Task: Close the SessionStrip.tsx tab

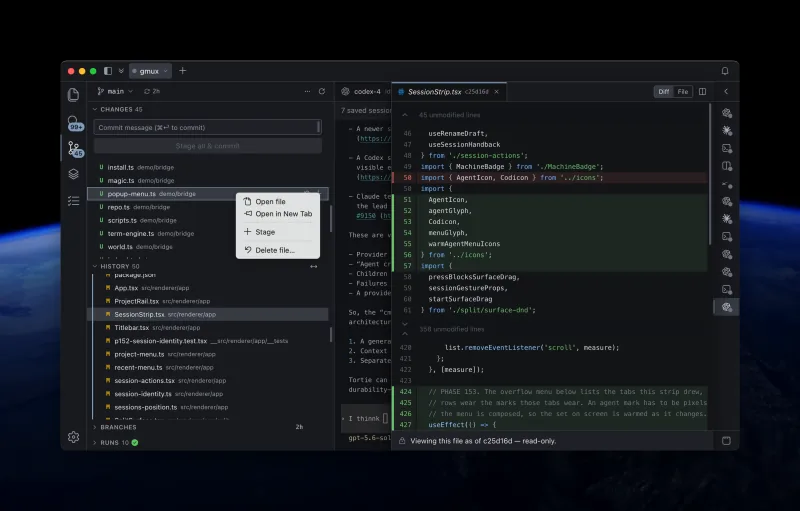Action: click(496, 92)
